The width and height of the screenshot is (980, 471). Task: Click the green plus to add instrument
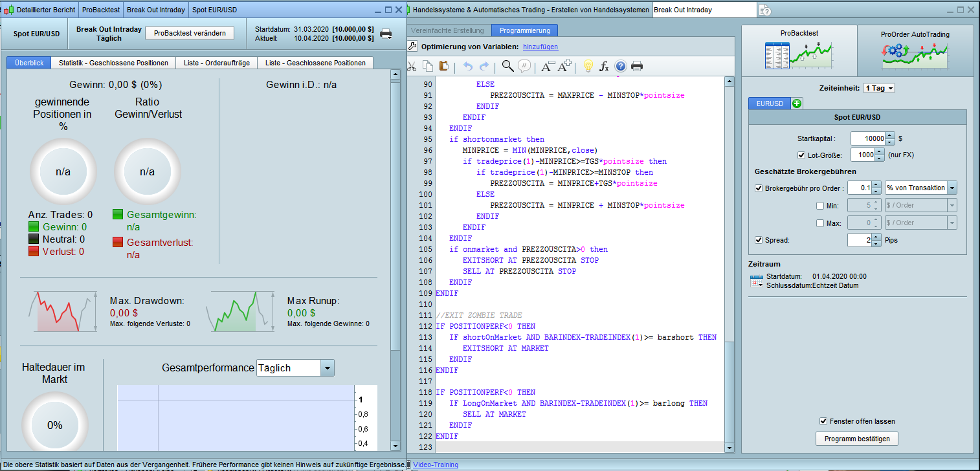(x=796, y=104)
